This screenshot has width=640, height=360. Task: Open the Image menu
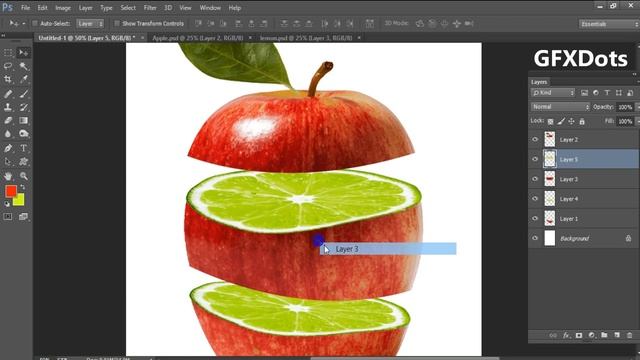coord(63,8)
